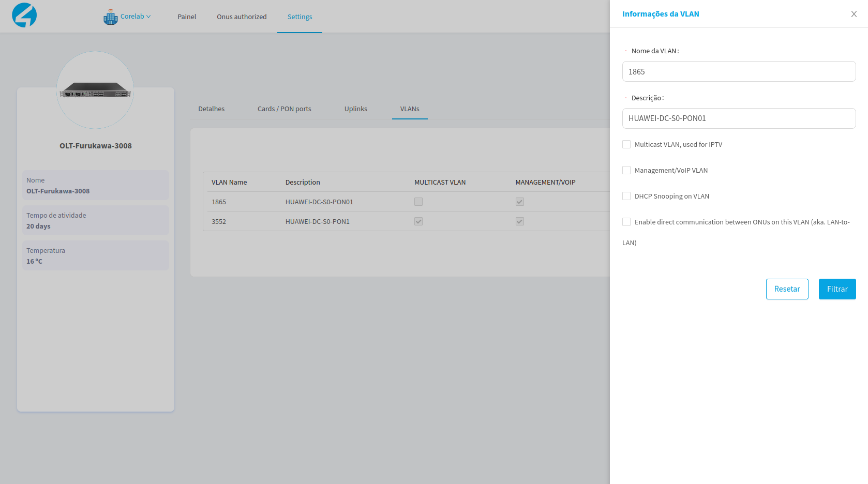Go to Onus authorized page
Image resolution: width=868 pixels, height=484 pixels.
coord(242,17)
